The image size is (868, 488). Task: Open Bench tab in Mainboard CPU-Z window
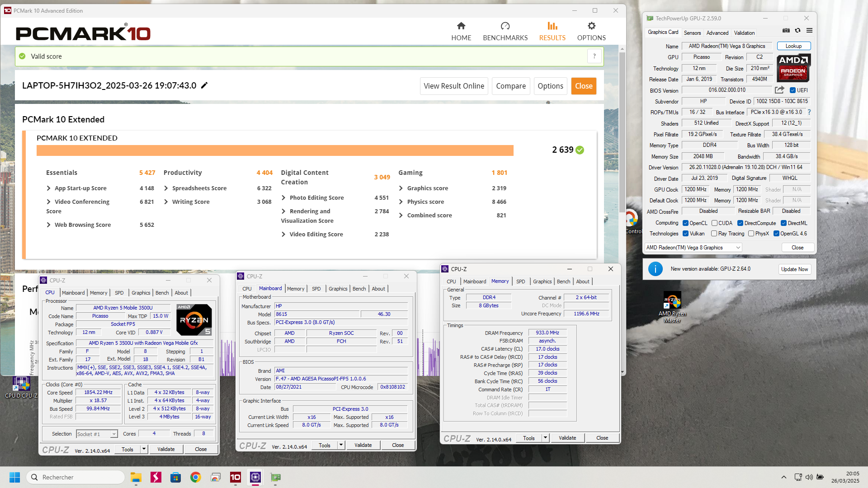pyautogui.click(x=359, y=289)
